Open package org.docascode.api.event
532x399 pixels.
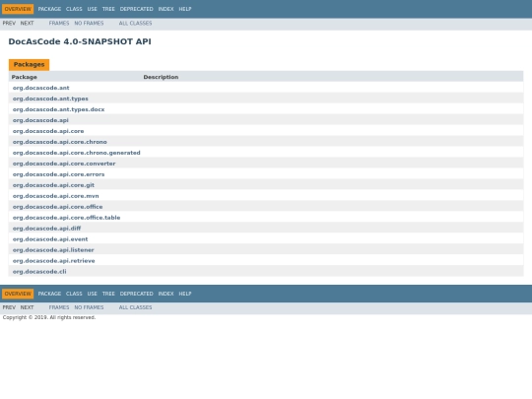[50, 239]
